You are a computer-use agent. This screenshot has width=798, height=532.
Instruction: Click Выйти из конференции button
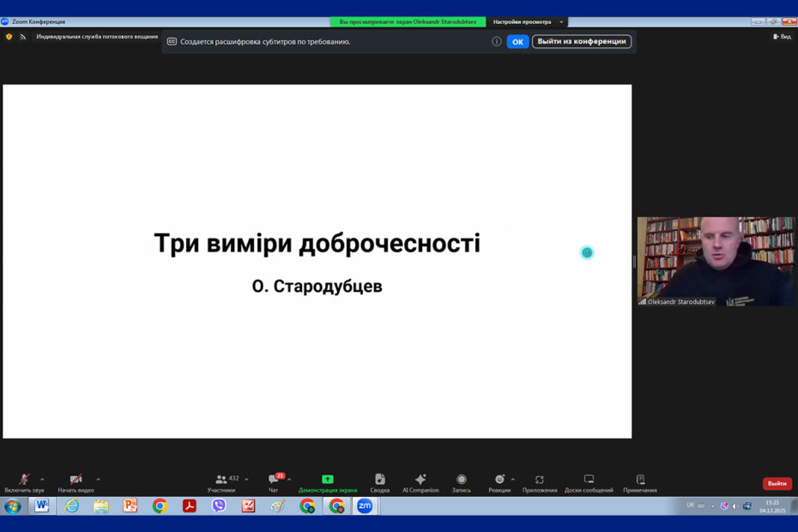coord(582,41)
